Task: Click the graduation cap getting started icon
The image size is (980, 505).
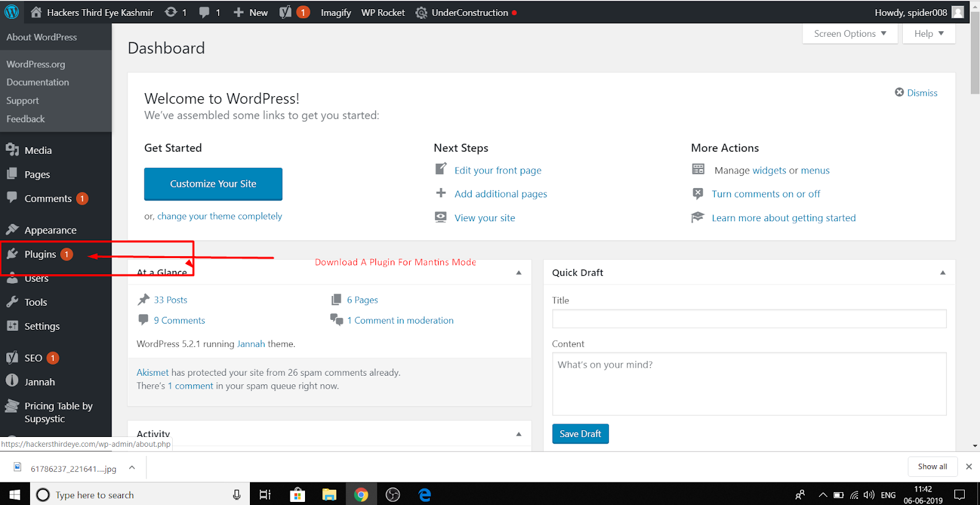Action: (698, 217)
